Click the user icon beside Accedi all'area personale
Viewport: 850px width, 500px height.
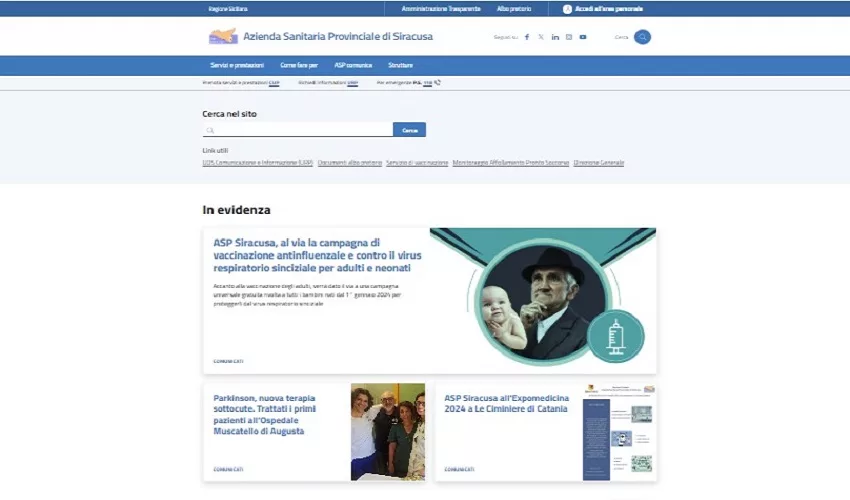[x=567, y=8]
